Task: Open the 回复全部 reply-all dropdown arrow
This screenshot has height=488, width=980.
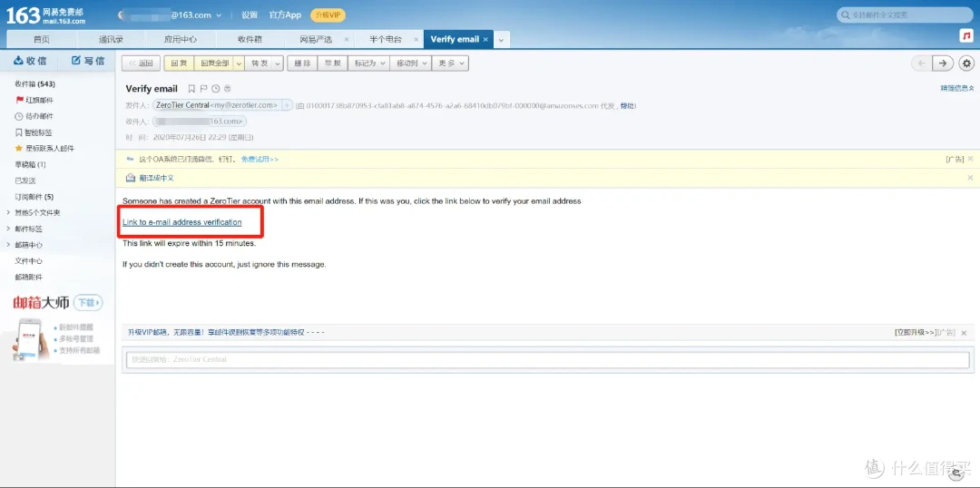Action: 239,63
